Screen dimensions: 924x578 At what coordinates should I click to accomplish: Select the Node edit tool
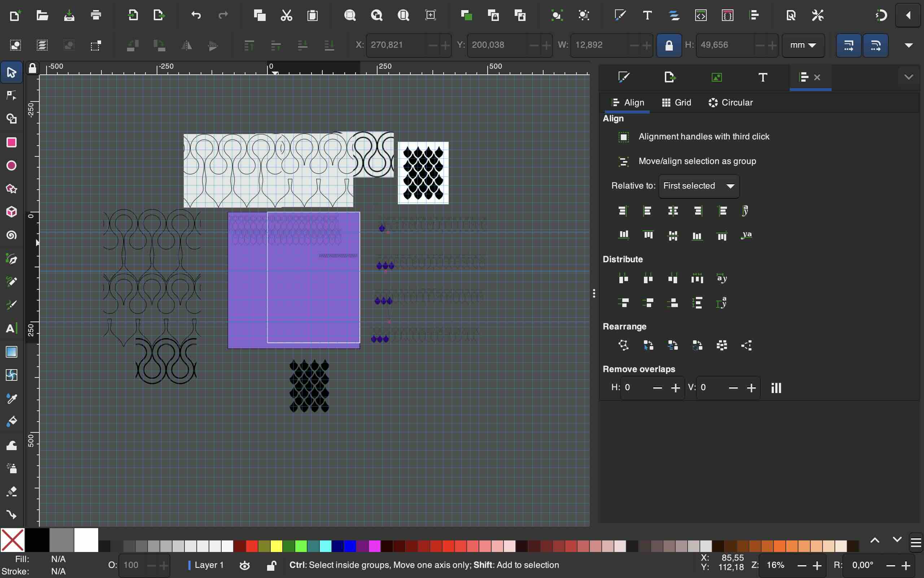(x=12, y=96)
